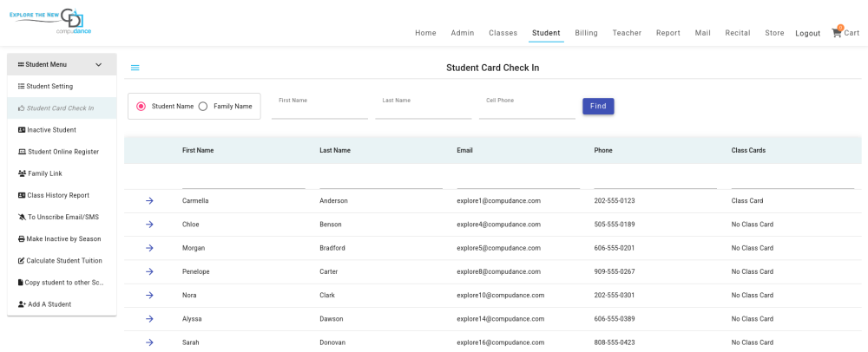The height and width of the screenshot is (352, 868).
Task: Click the Add A Student icon
Action: [22, 304]
